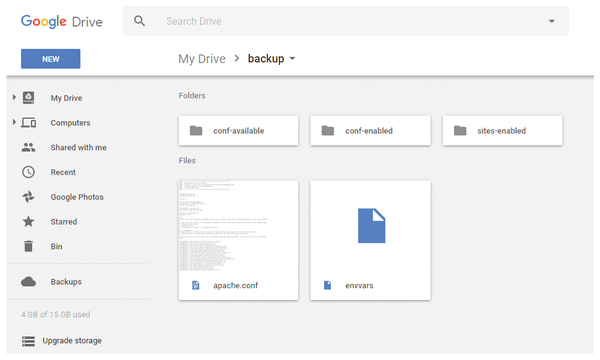Open the search options dropdown arrow
The height and width of the screenshot is (360, 600).
[551, 21]
